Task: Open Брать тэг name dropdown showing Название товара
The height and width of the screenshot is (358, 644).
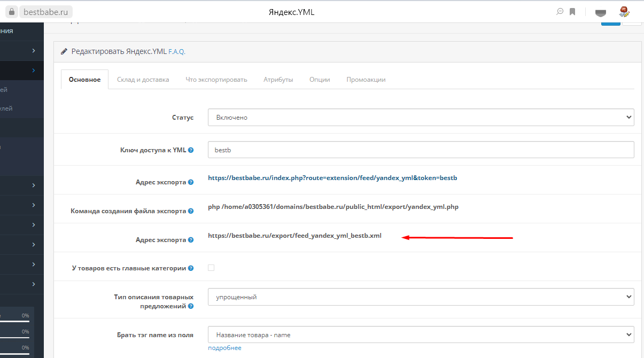Action: (x=421, y=335)
